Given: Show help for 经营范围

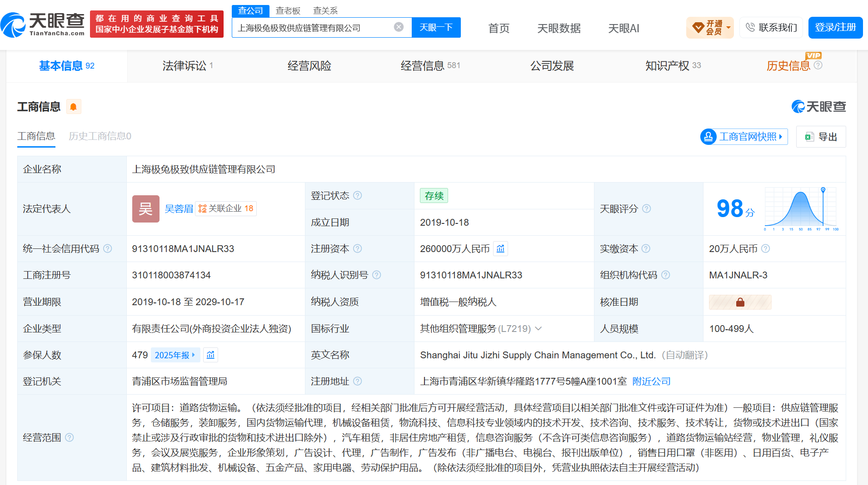Looking at the screenshot, I should point(70,437).
